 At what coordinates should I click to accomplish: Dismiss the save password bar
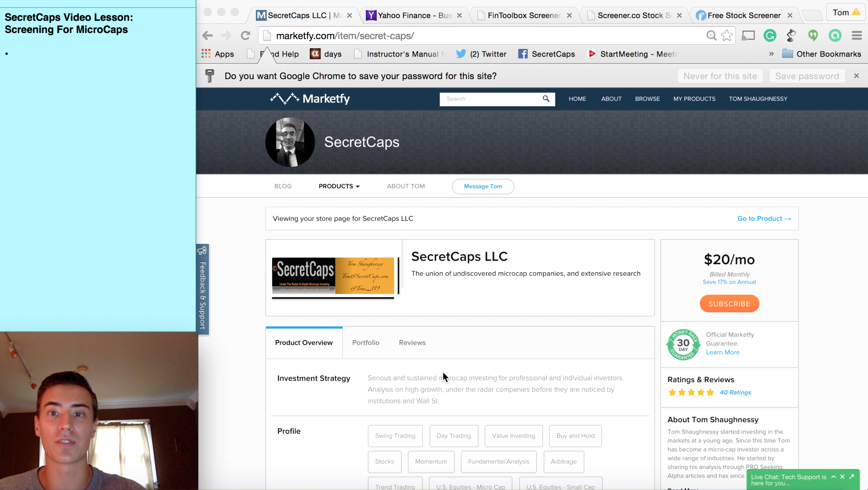(x=856, y=76)
